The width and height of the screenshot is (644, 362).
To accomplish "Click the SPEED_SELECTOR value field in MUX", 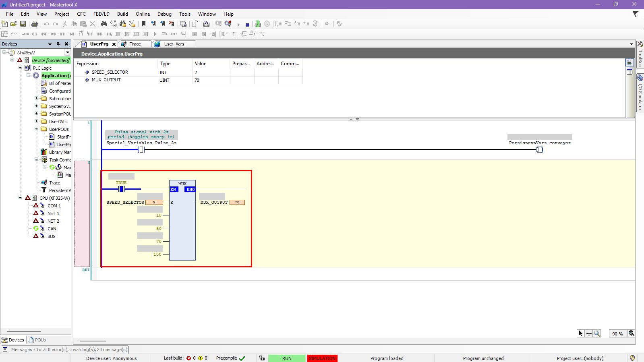I will point(154,203).
